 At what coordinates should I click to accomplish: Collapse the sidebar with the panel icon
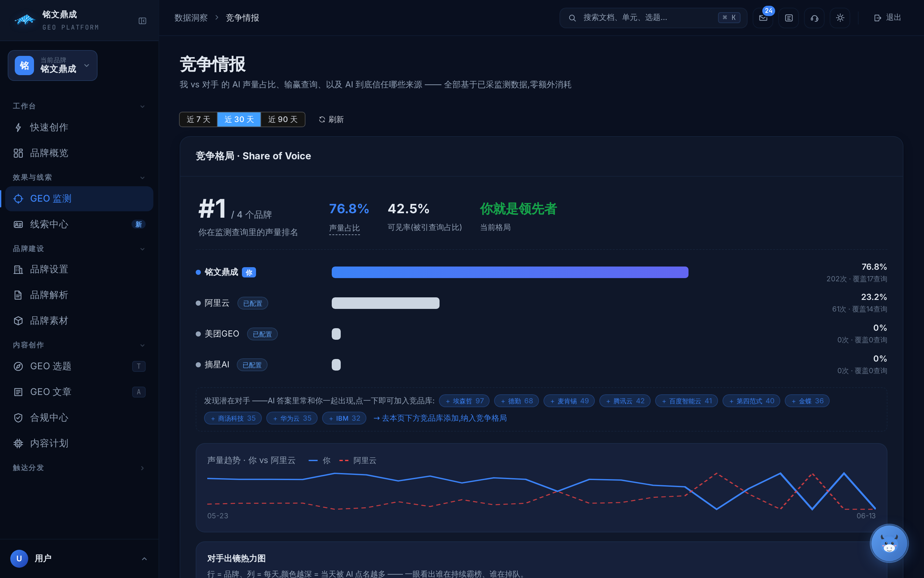[142, 21]
